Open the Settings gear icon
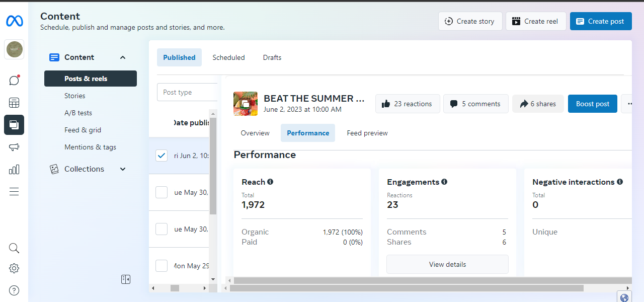 pyautogui.click(x=14, y=268)
